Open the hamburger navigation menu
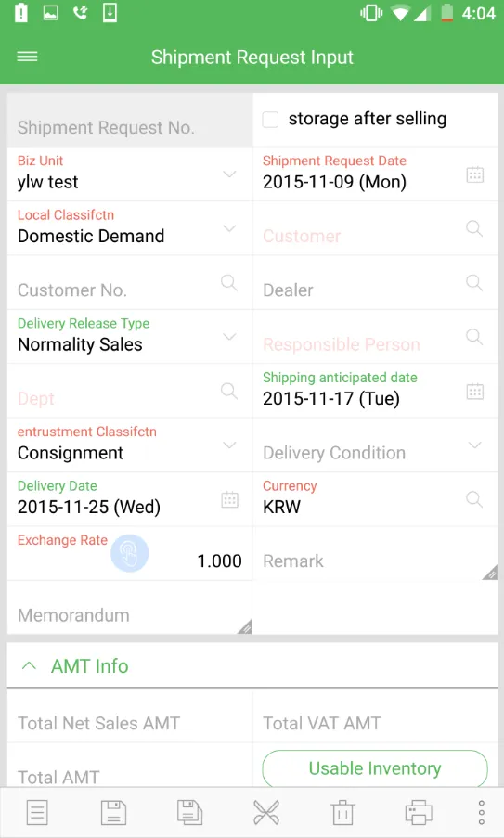 point(27,57)
